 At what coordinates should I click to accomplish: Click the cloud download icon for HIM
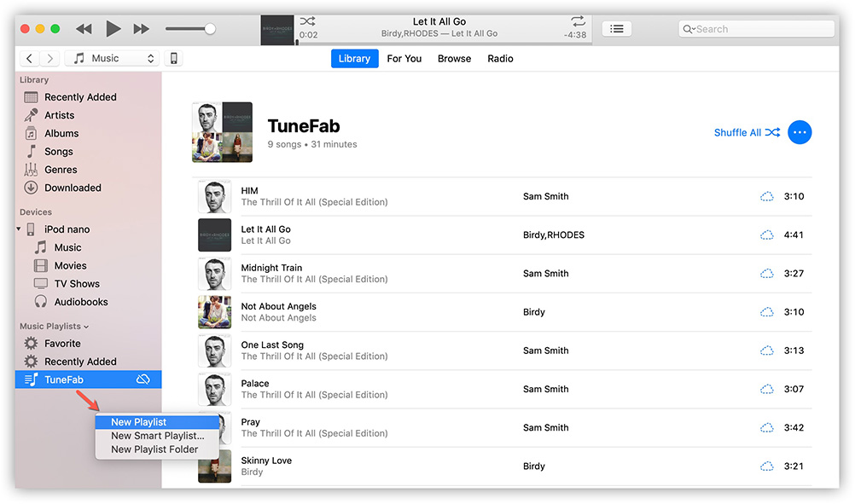(x=766, y=197)
